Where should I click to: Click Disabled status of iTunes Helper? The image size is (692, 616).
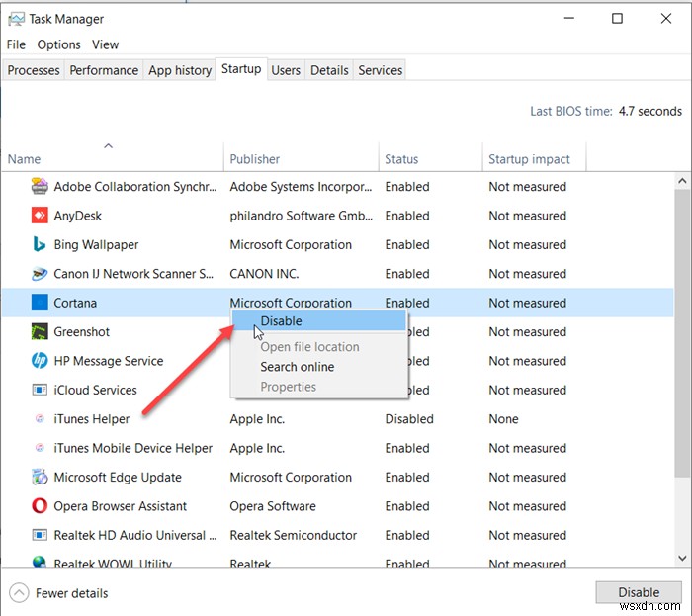tap(409, 419)
